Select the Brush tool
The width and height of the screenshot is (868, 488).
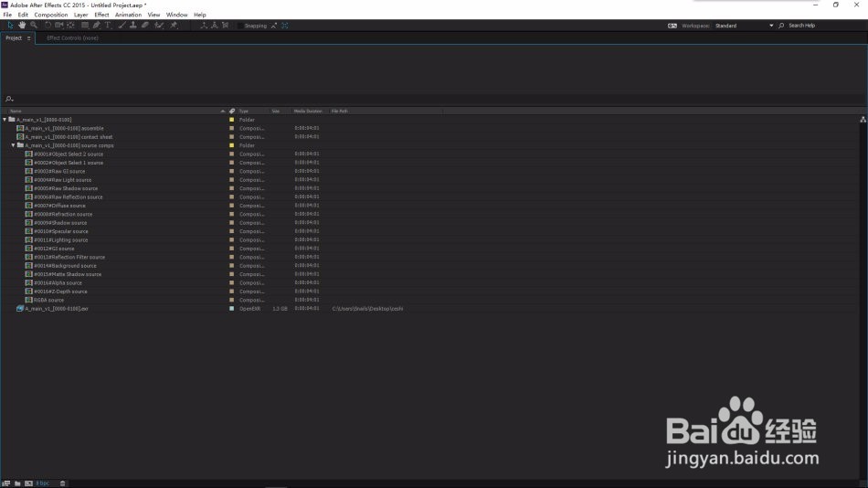[122, 26]
